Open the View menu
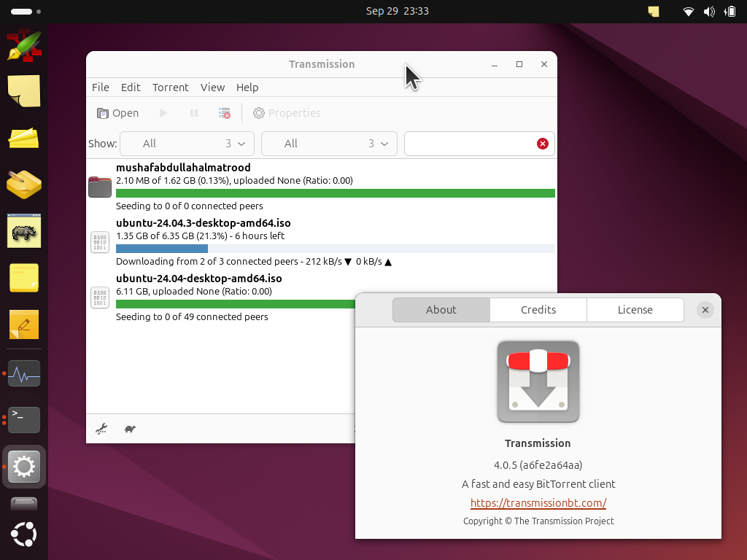Viewport: 747px width, 560px height. pyautogui.click(x=212, y=87)
